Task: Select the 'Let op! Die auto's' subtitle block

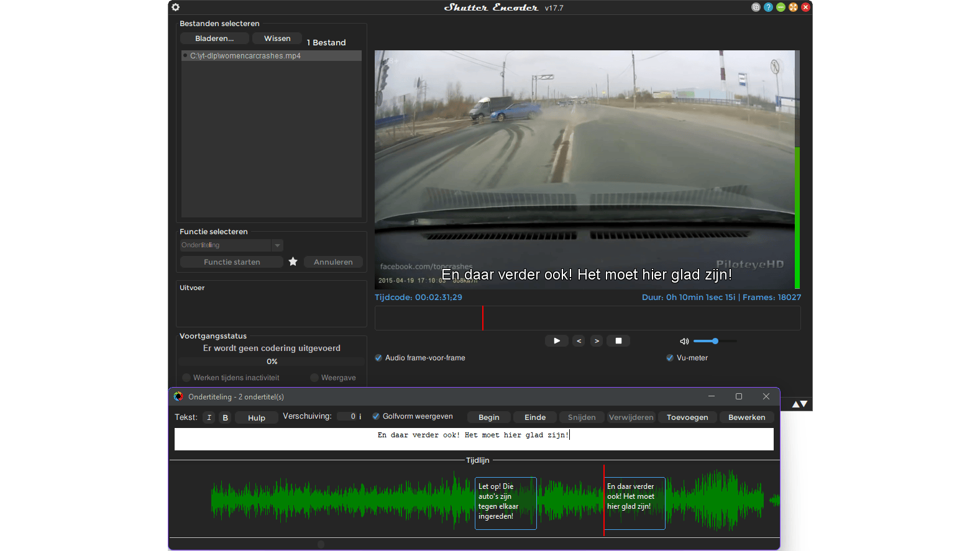Action: coord(505,503)
